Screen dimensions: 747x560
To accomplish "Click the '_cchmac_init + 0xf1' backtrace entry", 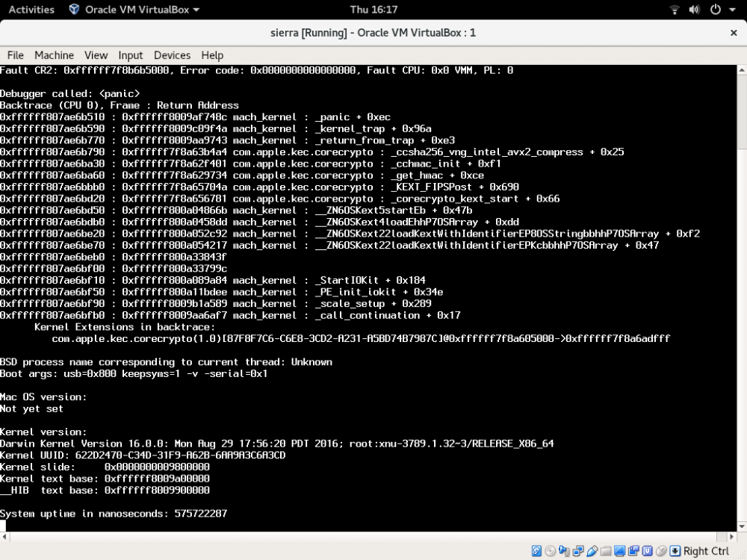I will coord(446,164).
